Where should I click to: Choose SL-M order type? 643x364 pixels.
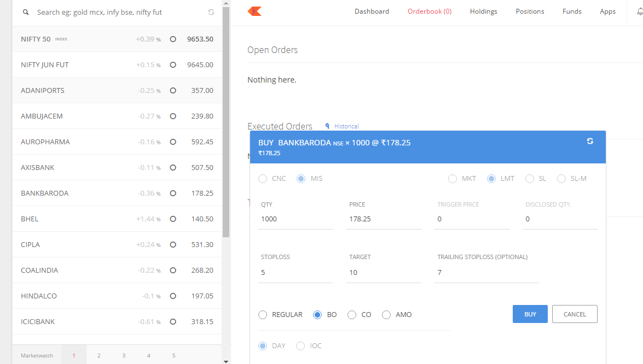coord(561,179)
